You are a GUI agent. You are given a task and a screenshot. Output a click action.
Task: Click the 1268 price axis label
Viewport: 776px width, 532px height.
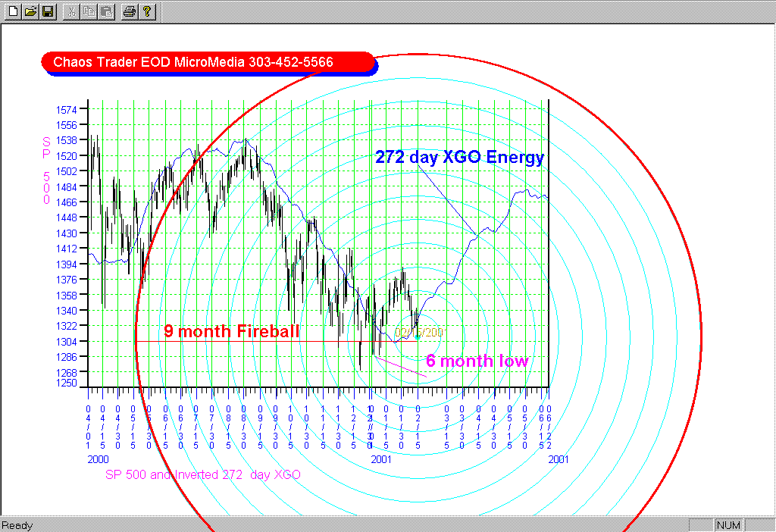(x=67, y=372)
